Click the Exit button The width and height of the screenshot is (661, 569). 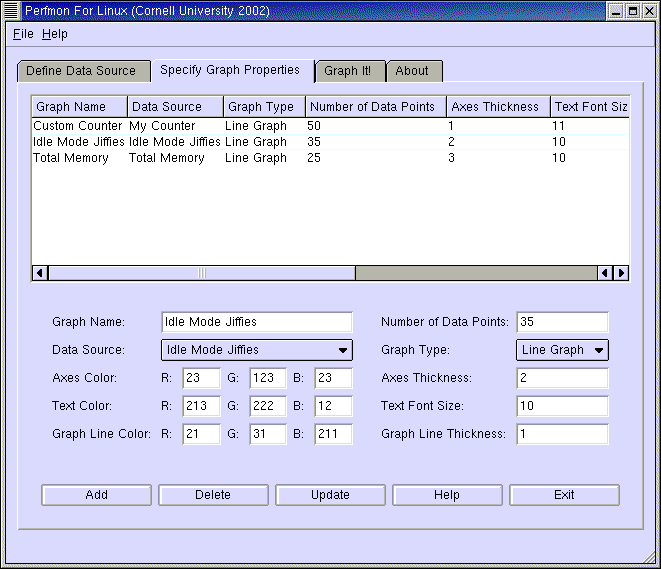pos(564,495)
